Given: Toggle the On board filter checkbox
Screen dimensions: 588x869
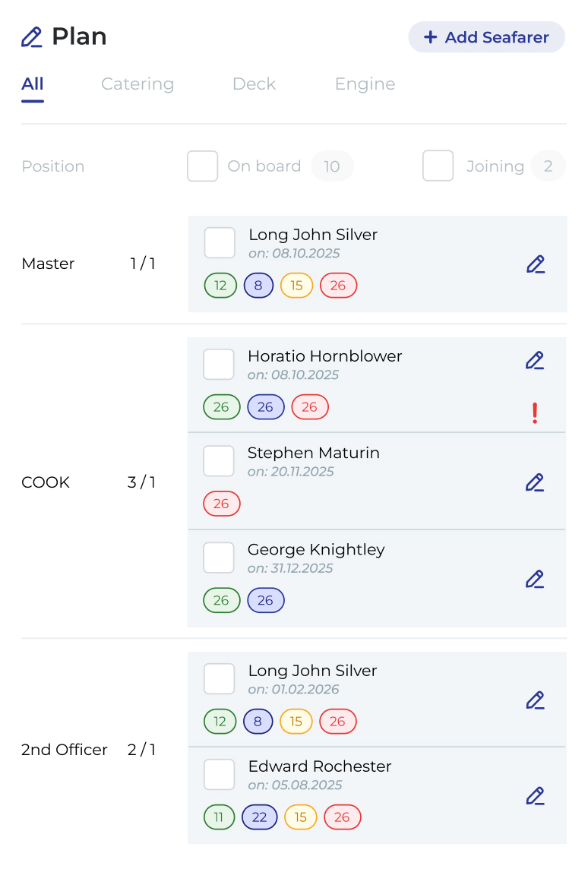Looking at the screenshot, I should coord(202,166).
